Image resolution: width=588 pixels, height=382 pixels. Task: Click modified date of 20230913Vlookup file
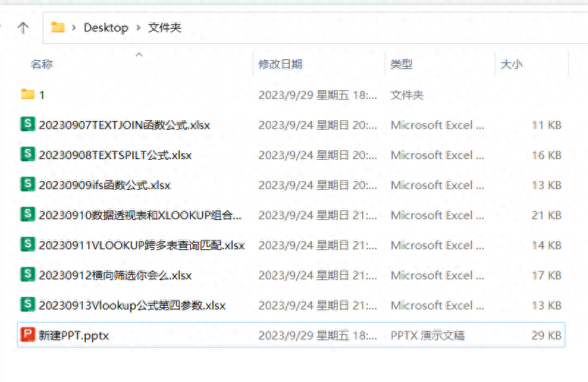(x=318, y=305)
